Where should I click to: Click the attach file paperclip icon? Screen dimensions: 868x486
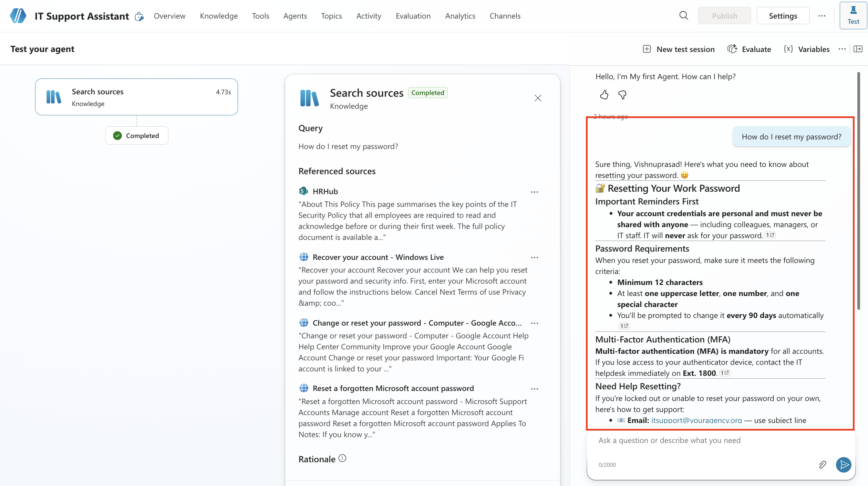(x=823, y=465)
